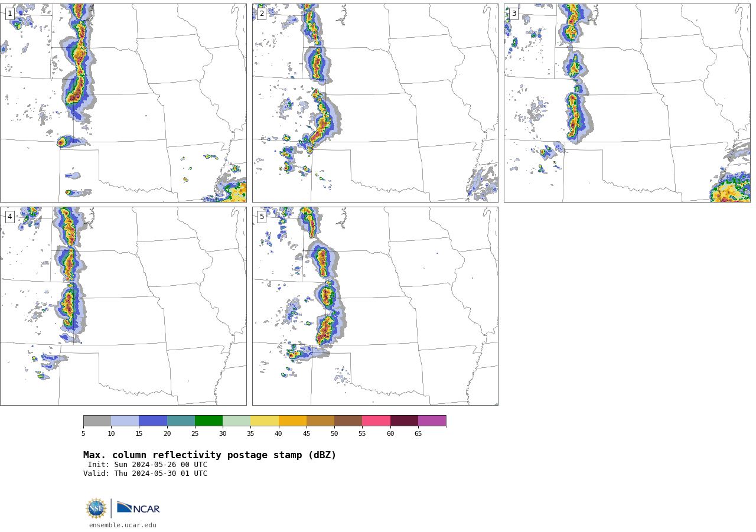Click the purple 65+ dBZ swatch
Viewport: 756px width, 532px height.
(x=432, y=420)
